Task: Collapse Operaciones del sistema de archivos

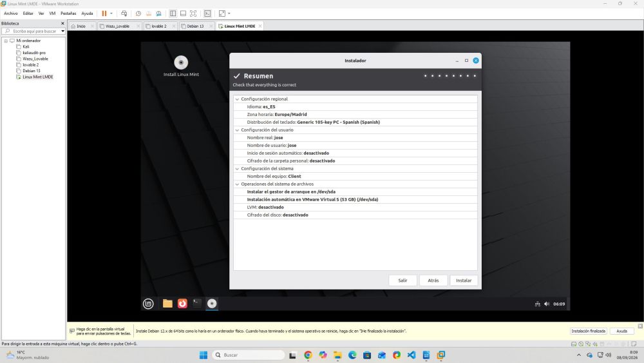Action: tap(237, 184)
